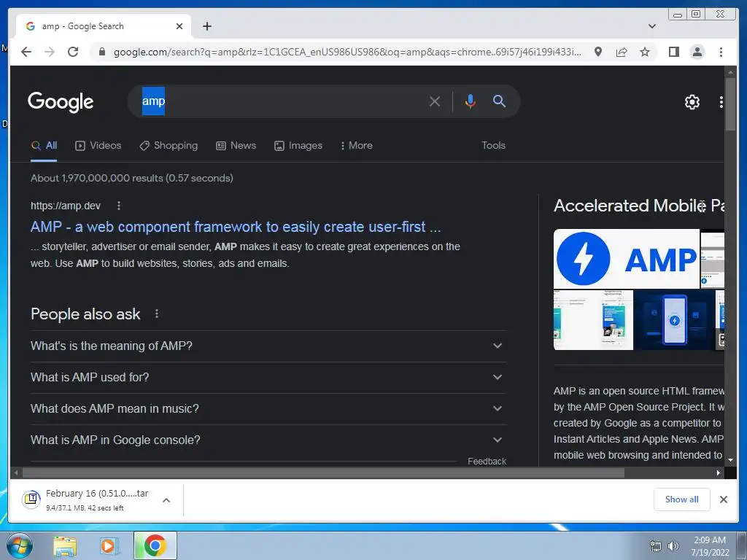747x560 pixels.
Task: Click the Chrome taskbar icon
Action: pos(155,545)
